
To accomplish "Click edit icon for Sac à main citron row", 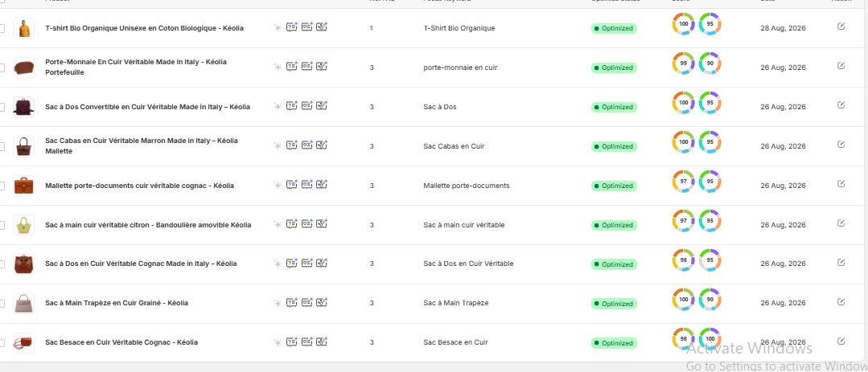I will pyautogui.click(x=841, y=223).
